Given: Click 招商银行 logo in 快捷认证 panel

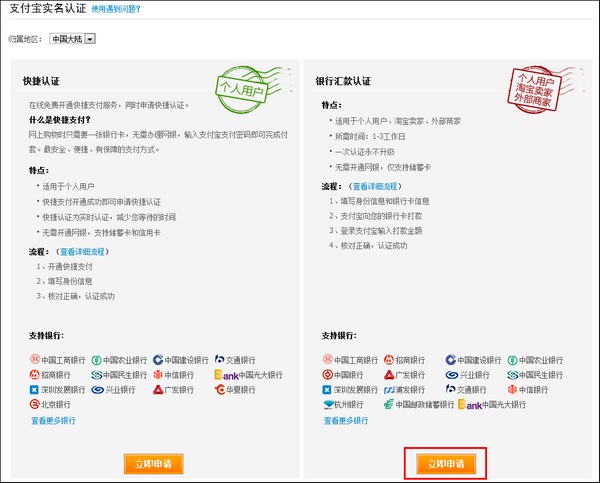Looking at the screenshot, I should (x=50, y=375).
